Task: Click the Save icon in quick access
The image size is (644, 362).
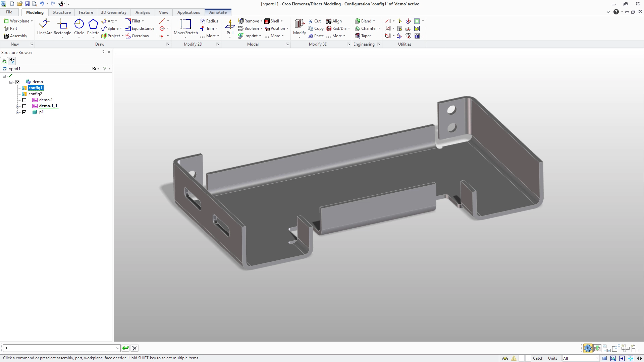Action: pos(27,4)
